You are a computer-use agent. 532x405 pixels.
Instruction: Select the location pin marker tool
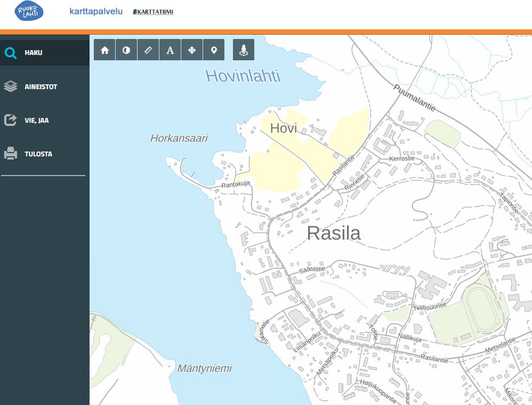click(x=214, y=50)
